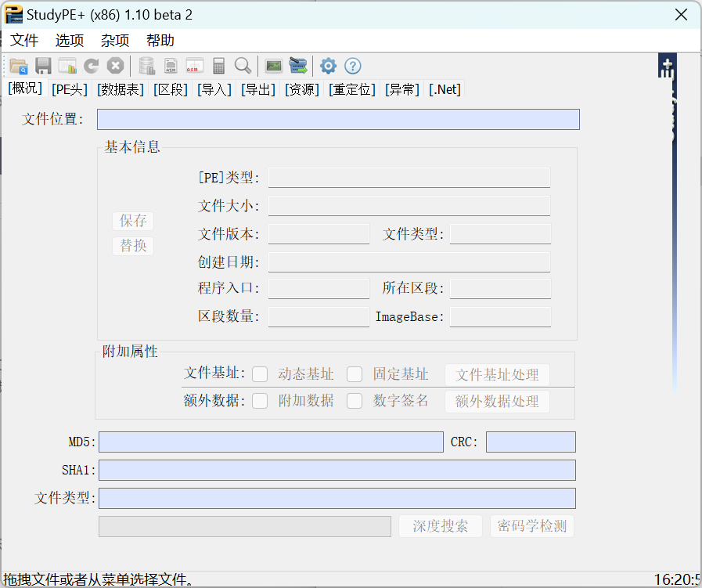Open settings via the gear icon
The height and width of the screenshot is (588, 702).
(329, 66)
